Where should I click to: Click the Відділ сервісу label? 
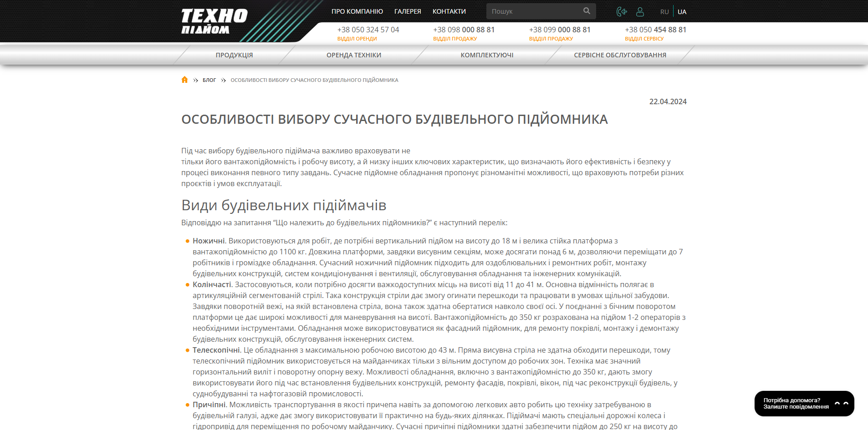coord(644,39)
